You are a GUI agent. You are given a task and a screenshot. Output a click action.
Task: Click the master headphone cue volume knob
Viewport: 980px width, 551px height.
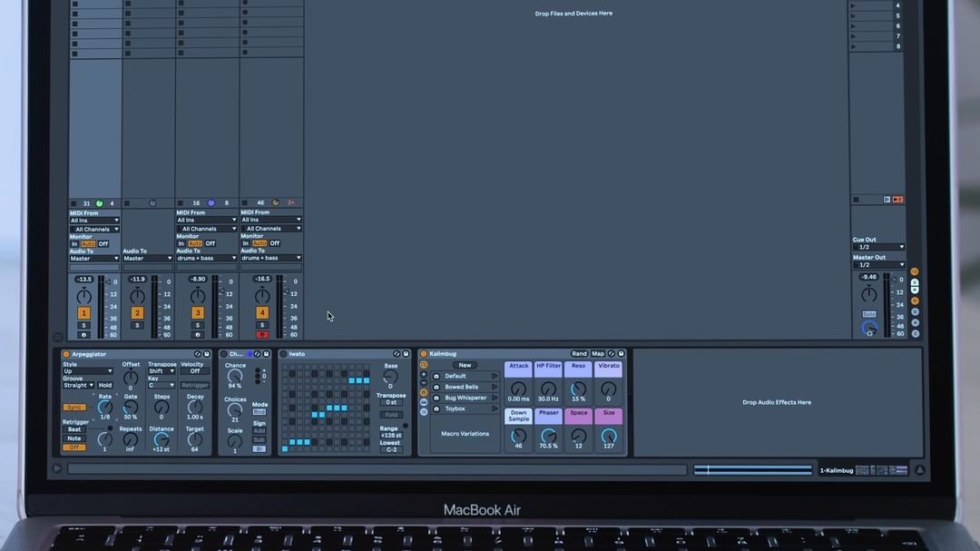[x=869, y=329]
